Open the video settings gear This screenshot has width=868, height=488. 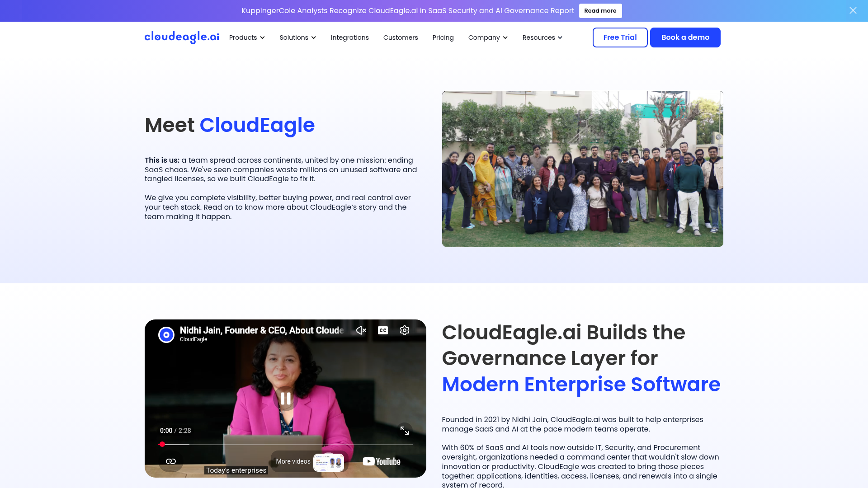click(x=404, y=330)
